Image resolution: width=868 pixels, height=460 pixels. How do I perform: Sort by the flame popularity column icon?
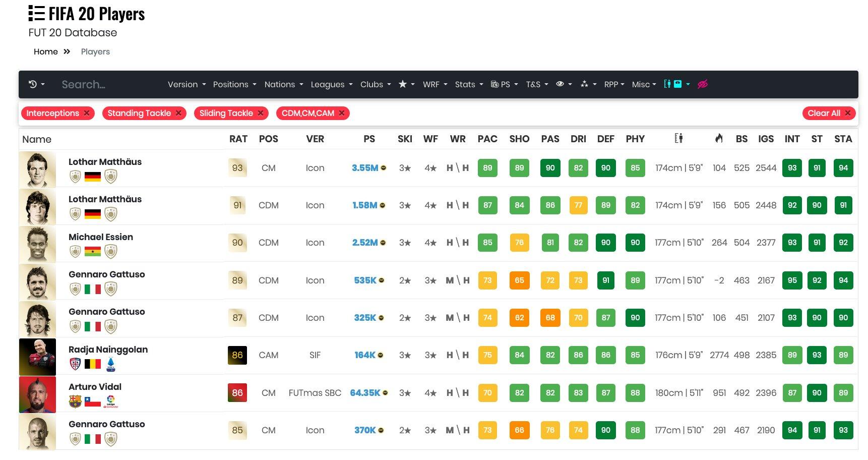click(x=719, y=139)
